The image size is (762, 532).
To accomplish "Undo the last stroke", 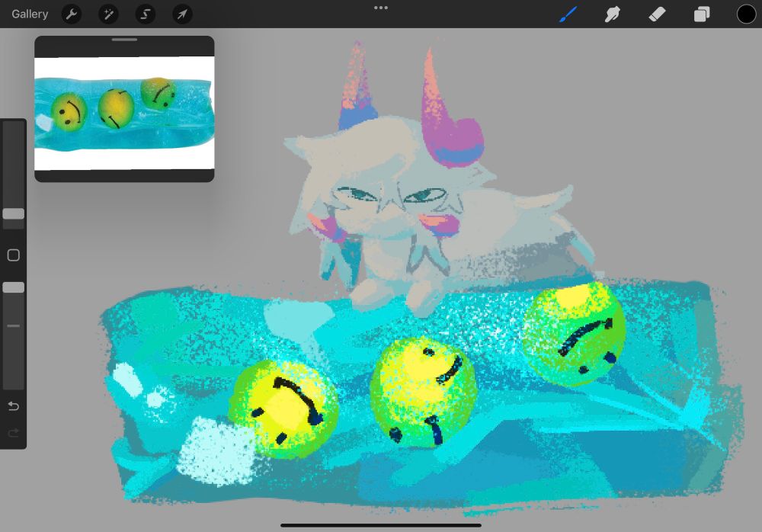I will click(14, 406).
